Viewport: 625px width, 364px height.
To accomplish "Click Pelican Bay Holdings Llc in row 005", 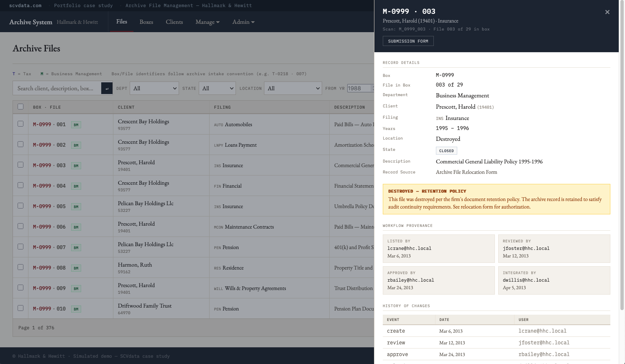I will pos(146,204).
